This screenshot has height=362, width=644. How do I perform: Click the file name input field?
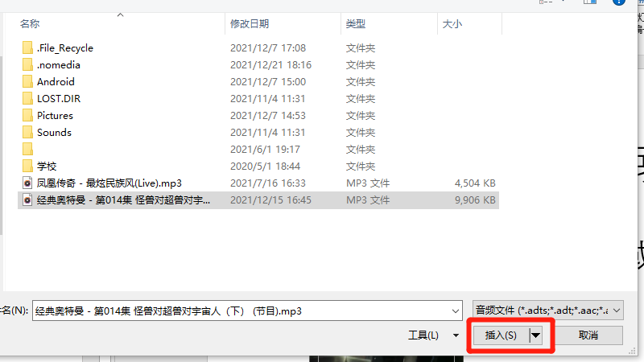(x=241, y=311)
